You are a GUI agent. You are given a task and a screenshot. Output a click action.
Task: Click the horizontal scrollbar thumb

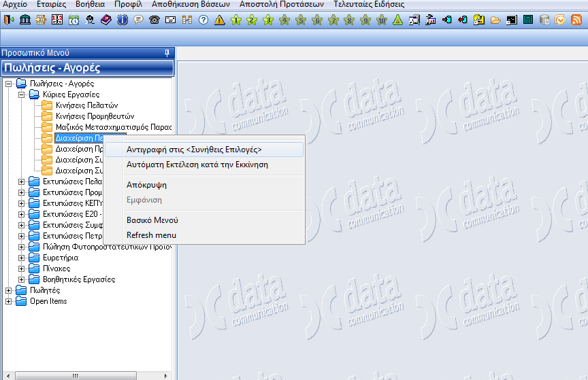tap(76, 376)
